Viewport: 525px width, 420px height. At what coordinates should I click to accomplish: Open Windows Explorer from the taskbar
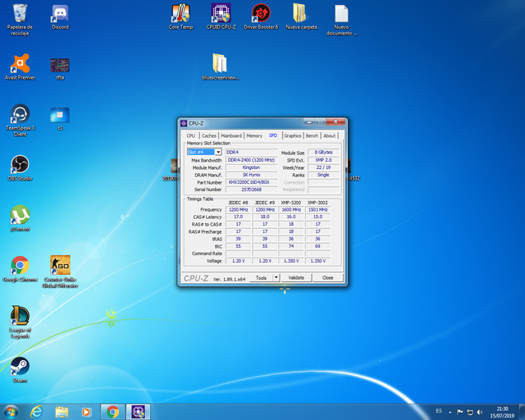(62, 412)
